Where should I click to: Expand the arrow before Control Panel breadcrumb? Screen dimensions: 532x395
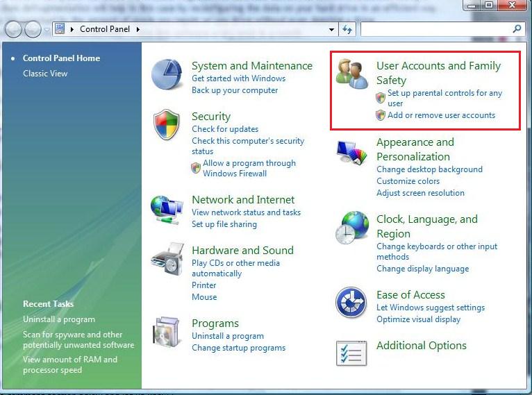point(72,29)
